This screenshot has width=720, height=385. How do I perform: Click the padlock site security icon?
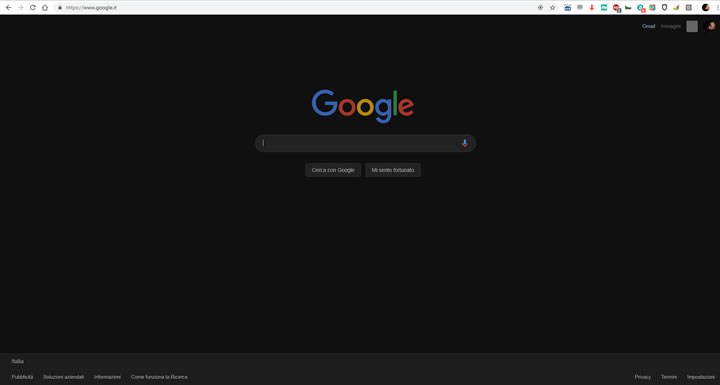click(60, 7)
